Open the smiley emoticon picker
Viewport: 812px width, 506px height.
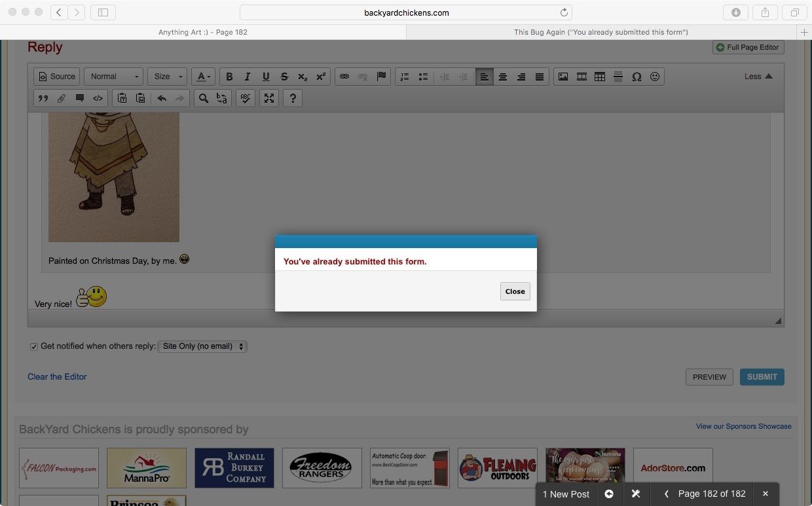tap(655, 77)
